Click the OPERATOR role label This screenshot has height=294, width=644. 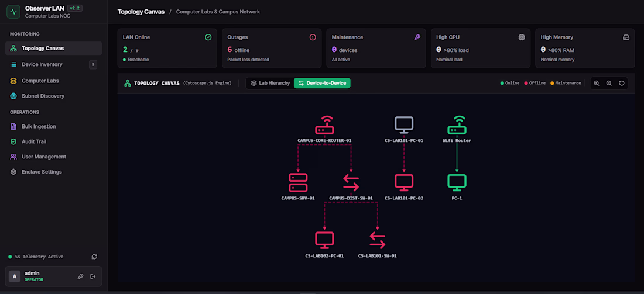(x=34, y=279)
